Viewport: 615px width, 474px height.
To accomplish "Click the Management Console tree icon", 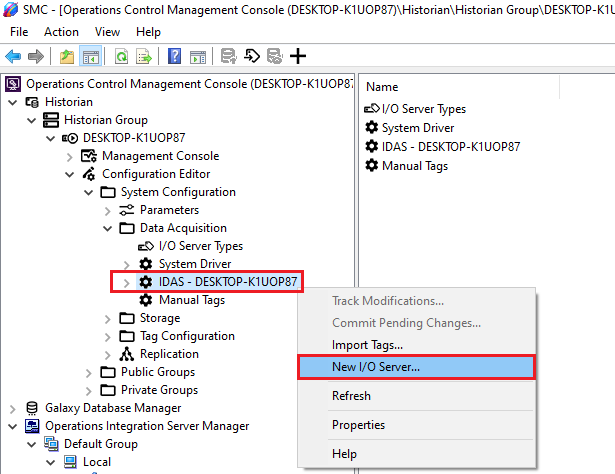I will (89, 156).
